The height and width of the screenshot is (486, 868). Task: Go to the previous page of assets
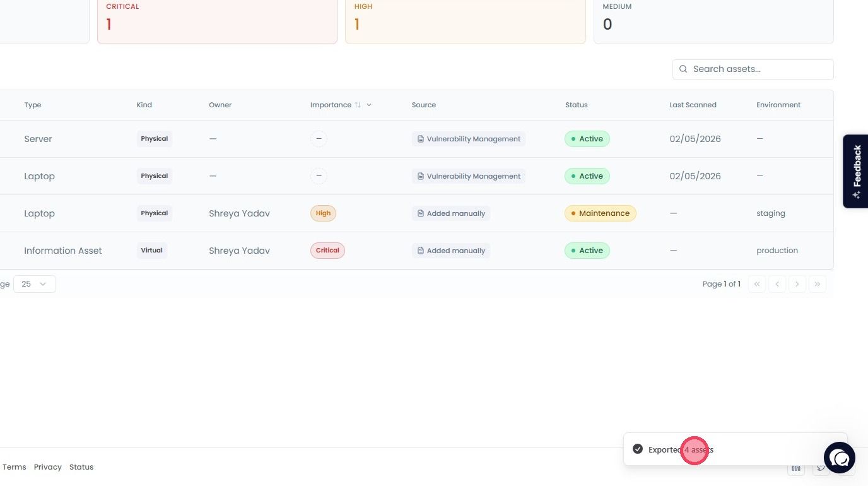777,284
